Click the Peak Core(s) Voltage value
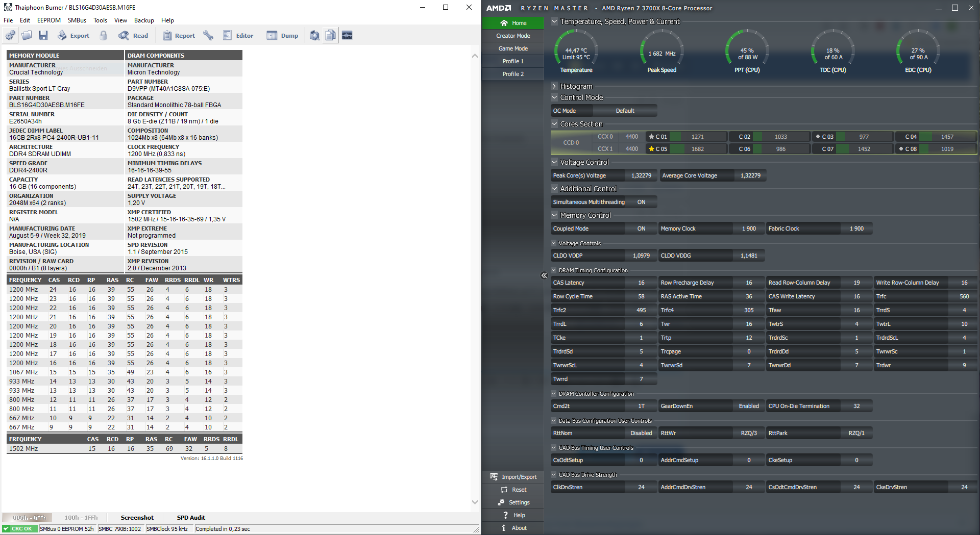 641,175
